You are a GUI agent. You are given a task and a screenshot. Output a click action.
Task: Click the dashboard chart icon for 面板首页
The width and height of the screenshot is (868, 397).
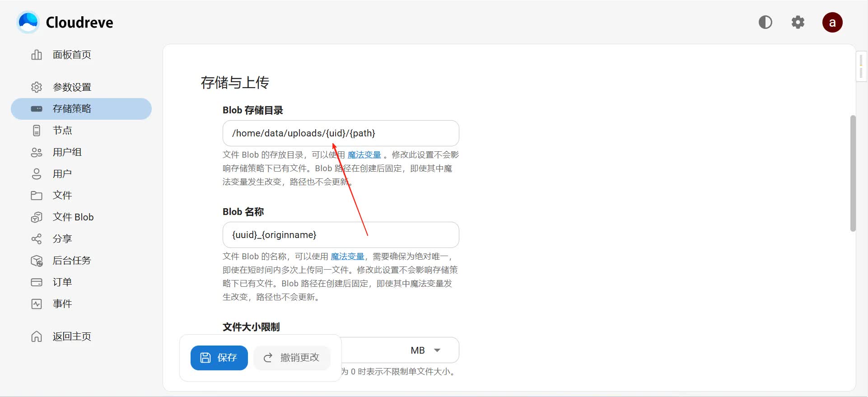pos(37,55)
